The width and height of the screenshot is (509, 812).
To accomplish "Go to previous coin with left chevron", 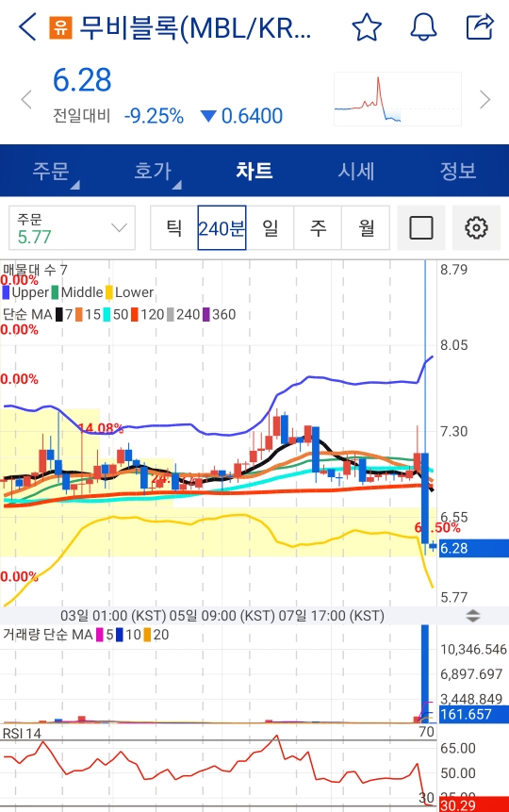I will (26, 99).
